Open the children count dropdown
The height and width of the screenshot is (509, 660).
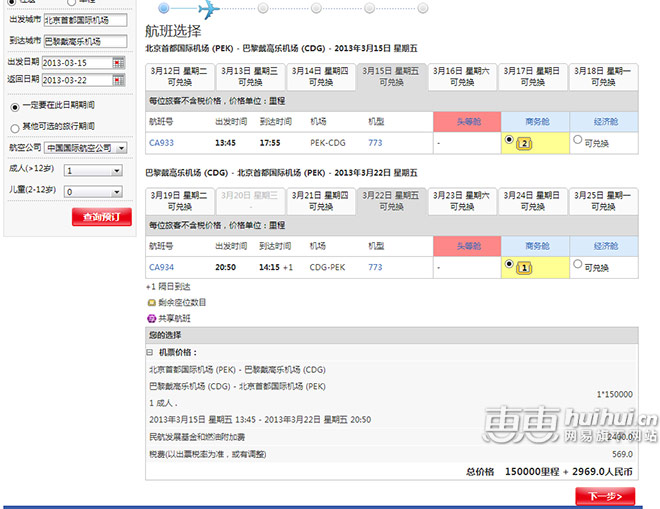point(93,192)
